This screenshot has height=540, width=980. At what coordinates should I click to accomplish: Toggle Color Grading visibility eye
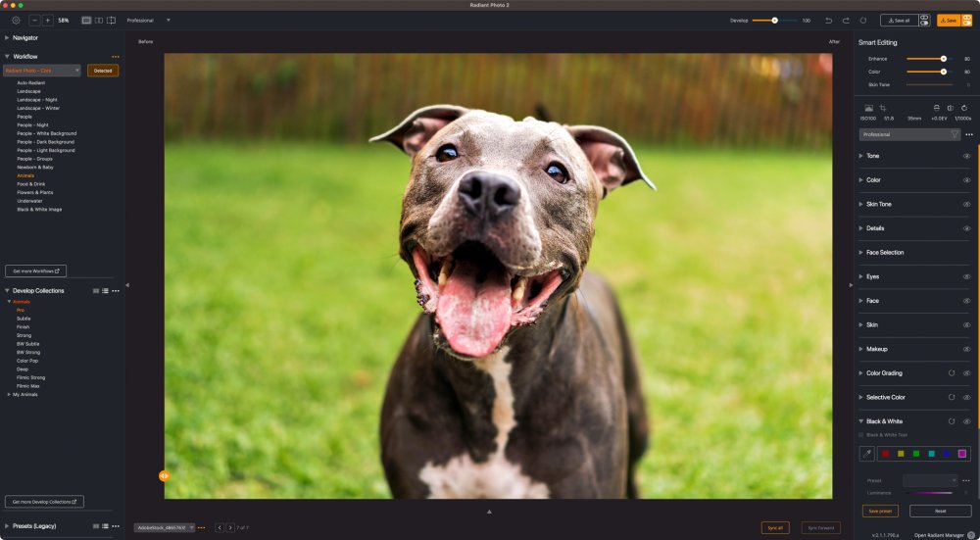[967, 373]
